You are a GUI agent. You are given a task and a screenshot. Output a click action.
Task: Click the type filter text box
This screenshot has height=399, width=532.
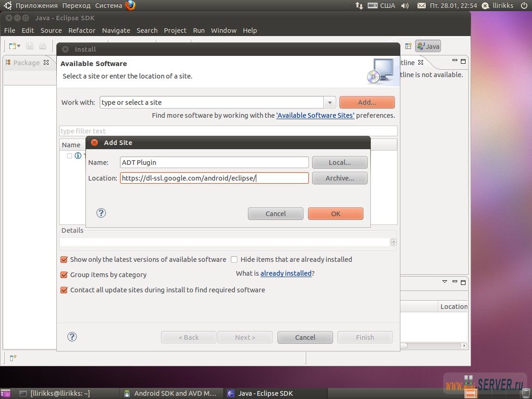coord(228,131)
